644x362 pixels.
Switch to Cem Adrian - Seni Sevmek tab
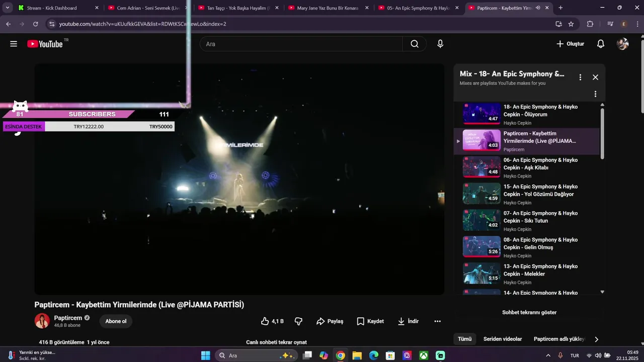pyautogui.click(x=147, y=8)
